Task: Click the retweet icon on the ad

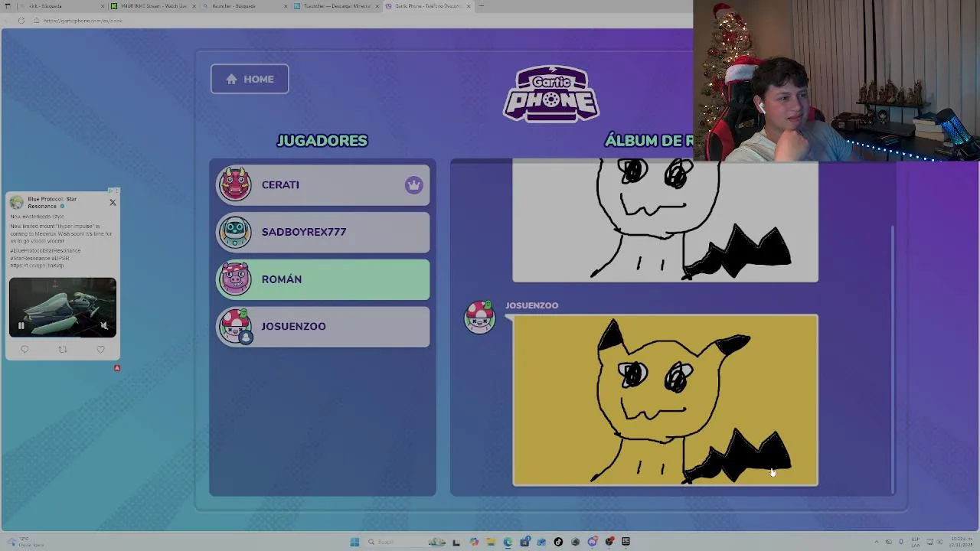Action: click(63, 350)
